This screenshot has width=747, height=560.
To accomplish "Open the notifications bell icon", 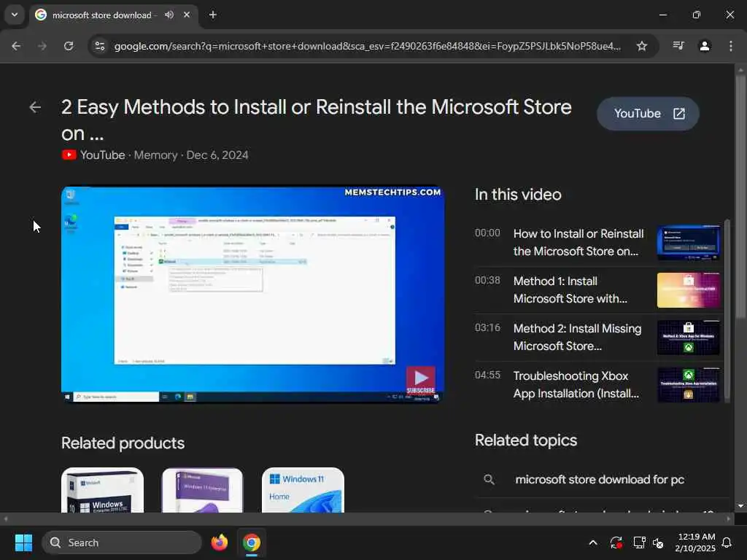I will point(727,542).
